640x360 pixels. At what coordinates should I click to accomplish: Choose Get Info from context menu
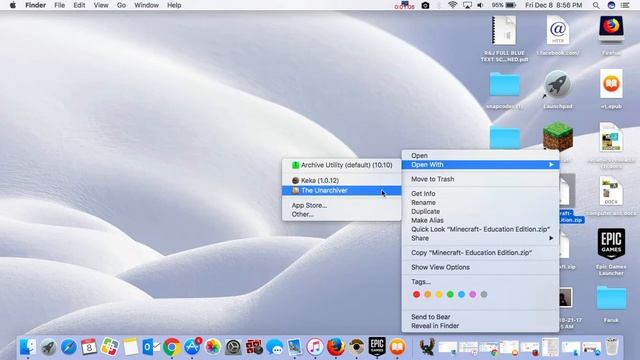tap(480, 194)
